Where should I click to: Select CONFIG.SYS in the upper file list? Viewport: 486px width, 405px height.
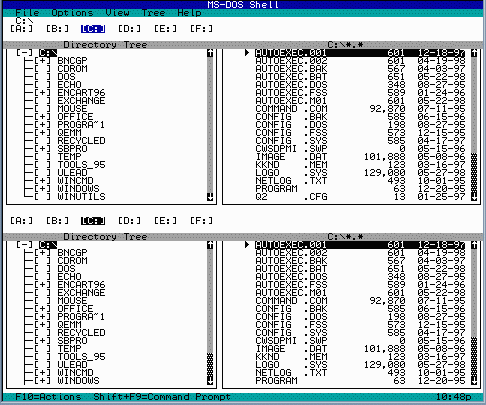click(360, 141)
